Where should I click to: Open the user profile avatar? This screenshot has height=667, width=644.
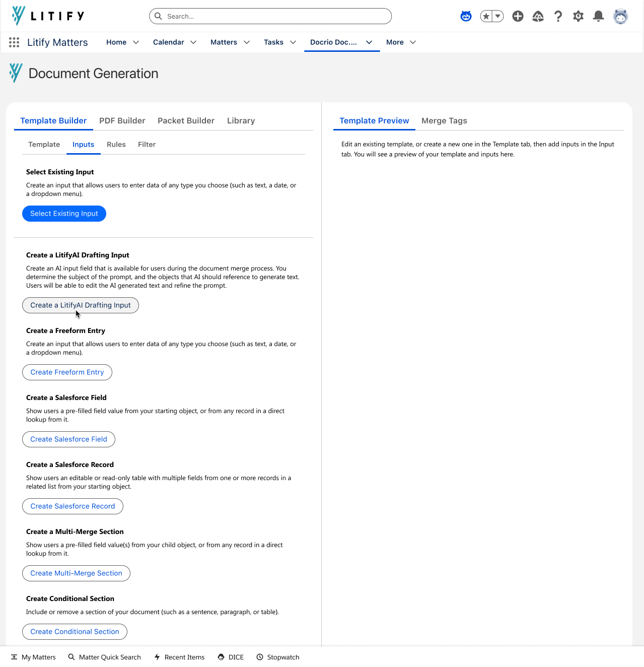pos(621,16)
